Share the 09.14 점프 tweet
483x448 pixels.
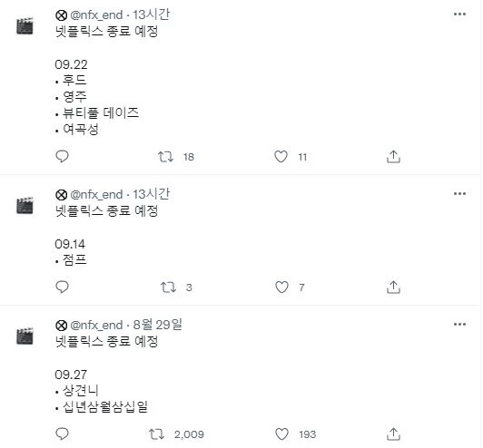click(x=393, y=287)
